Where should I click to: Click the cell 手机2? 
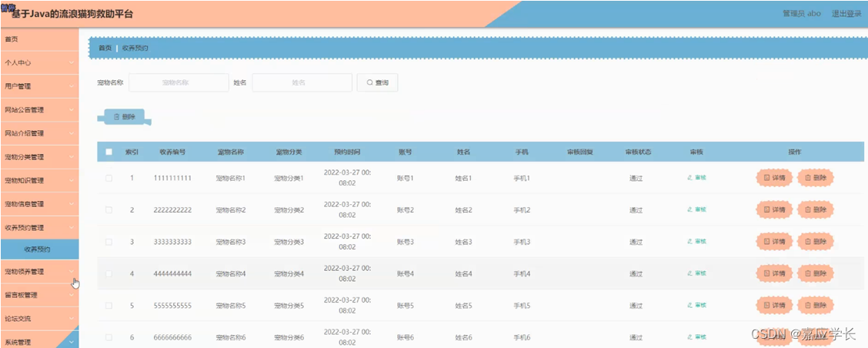(x=522, y=210)
